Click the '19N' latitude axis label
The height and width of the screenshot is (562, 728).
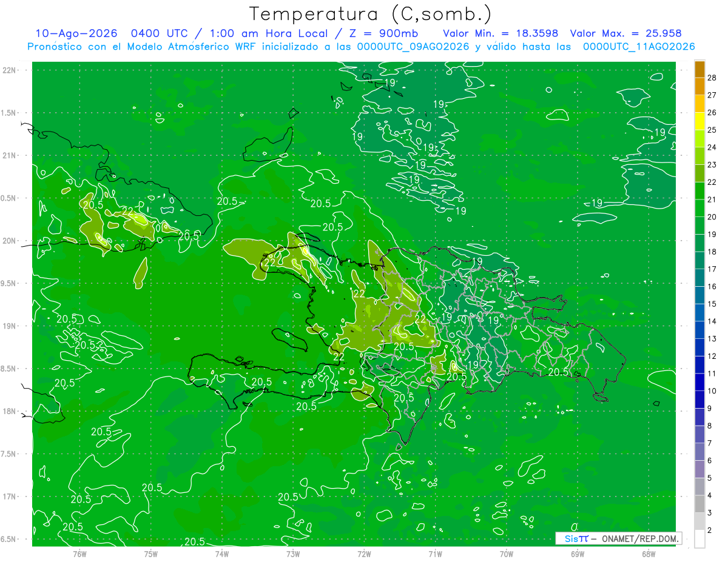[x=8, y=326]
